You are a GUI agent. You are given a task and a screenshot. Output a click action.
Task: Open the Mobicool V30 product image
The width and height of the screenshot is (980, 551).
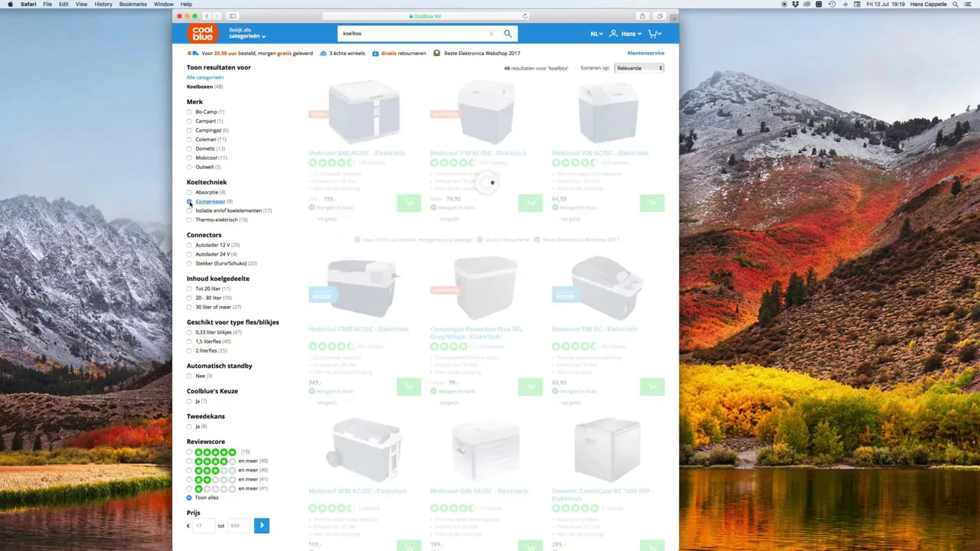(x=485, y=112)
